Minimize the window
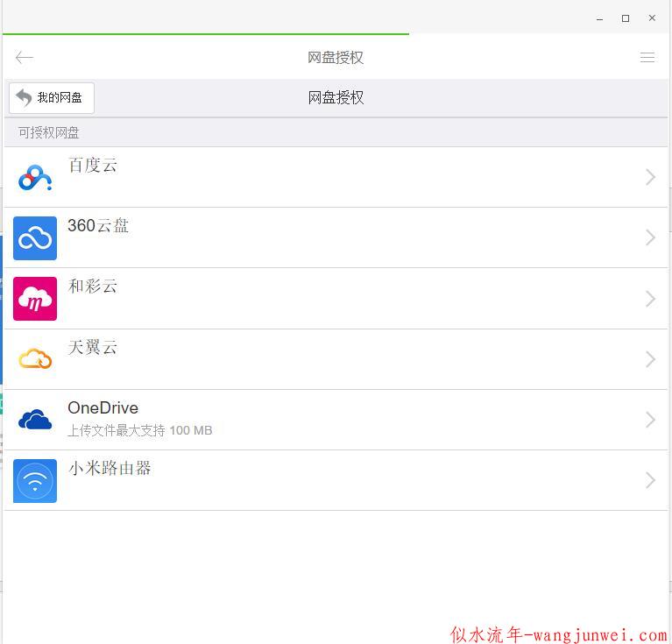Viewport: 672px width, 644px height. pos(599,18)
